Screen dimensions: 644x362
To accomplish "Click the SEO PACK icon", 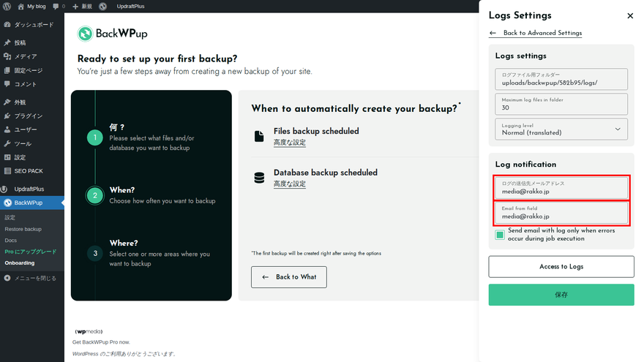I will [x=7, y=170].
